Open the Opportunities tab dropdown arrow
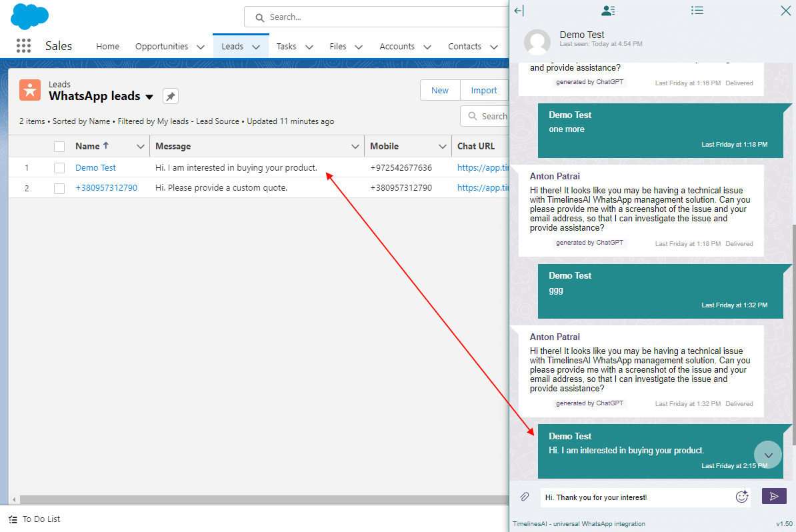 pyautogui.click(x=201, y=47)
